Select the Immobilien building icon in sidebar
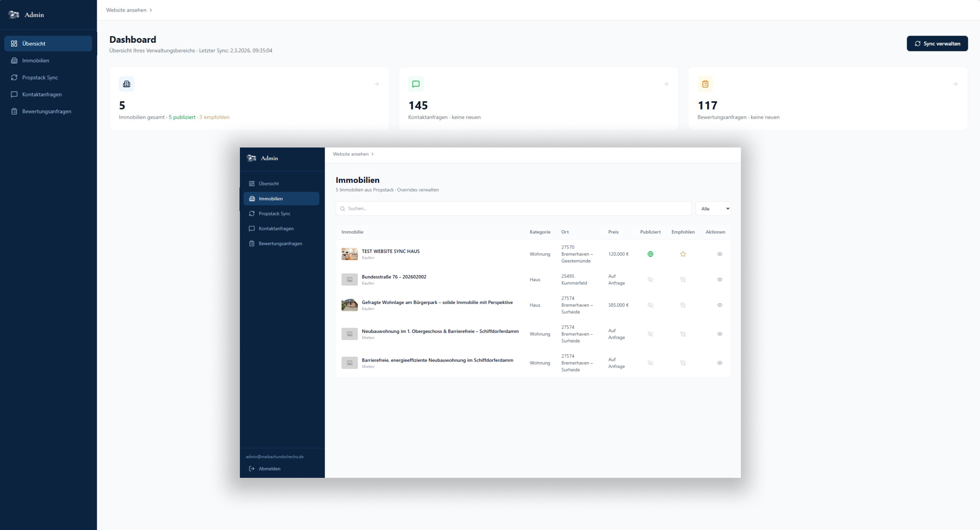The height and width of the screenshot is (530, 980). pyautogui.click(x=15, y=60)
